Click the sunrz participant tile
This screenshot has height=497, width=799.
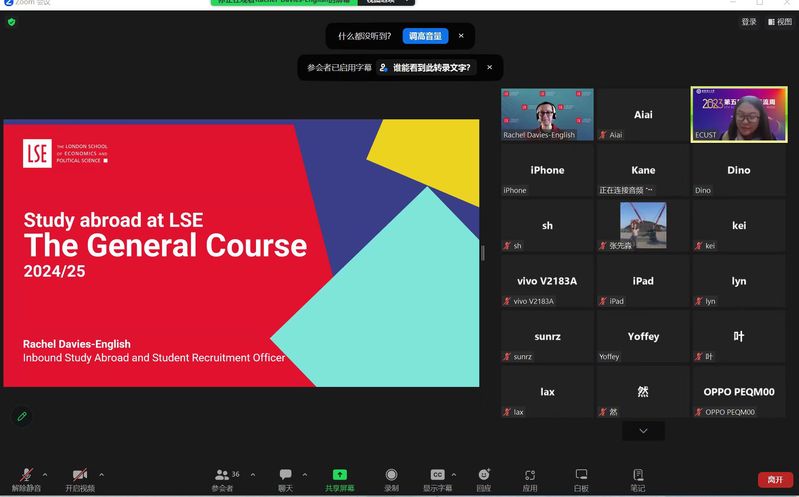coord(547,336)
